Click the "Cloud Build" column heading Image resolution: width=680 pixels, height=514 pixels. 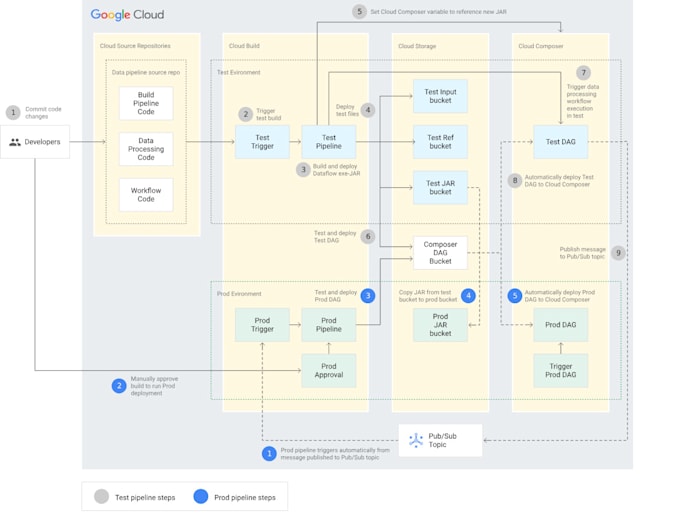click(x=244, y=46)
